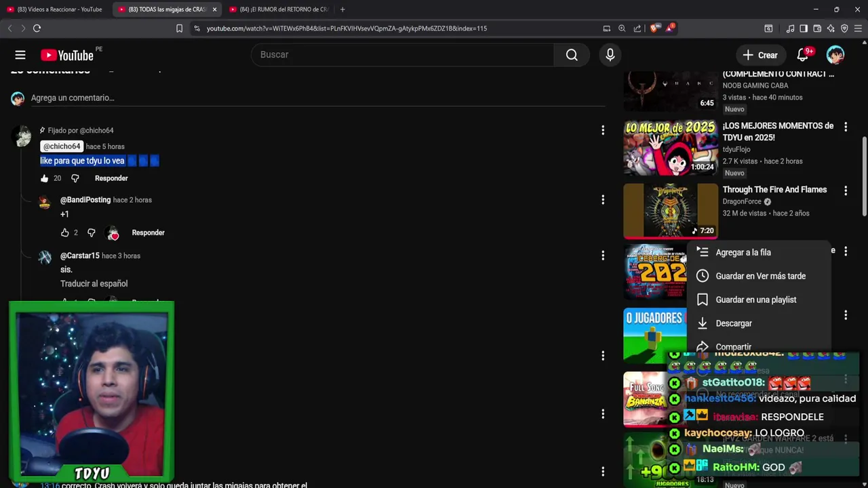Start voice search with microphone icon
868x488 pixels.
click(x=610, y=55)
